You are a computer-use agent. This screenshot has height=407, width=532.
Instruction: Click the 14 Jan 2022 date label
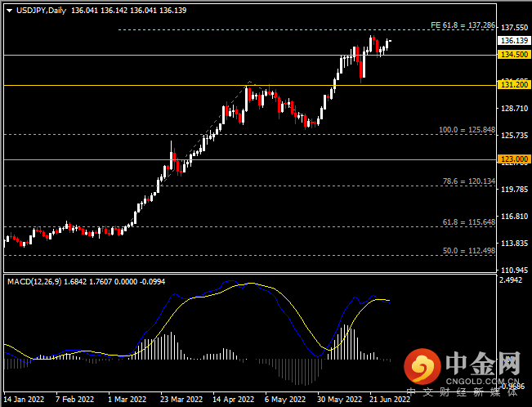[x=24, y=399]
